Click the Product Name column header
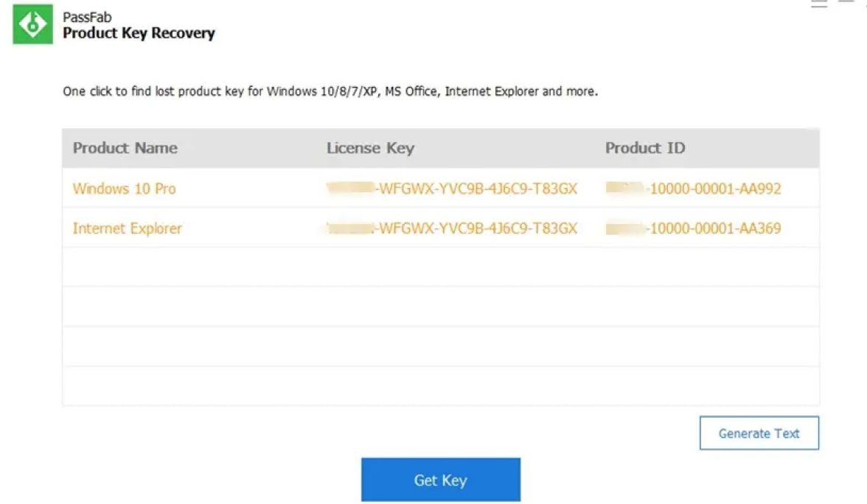This screenshot has width=867, height=504. coord(125,148)
